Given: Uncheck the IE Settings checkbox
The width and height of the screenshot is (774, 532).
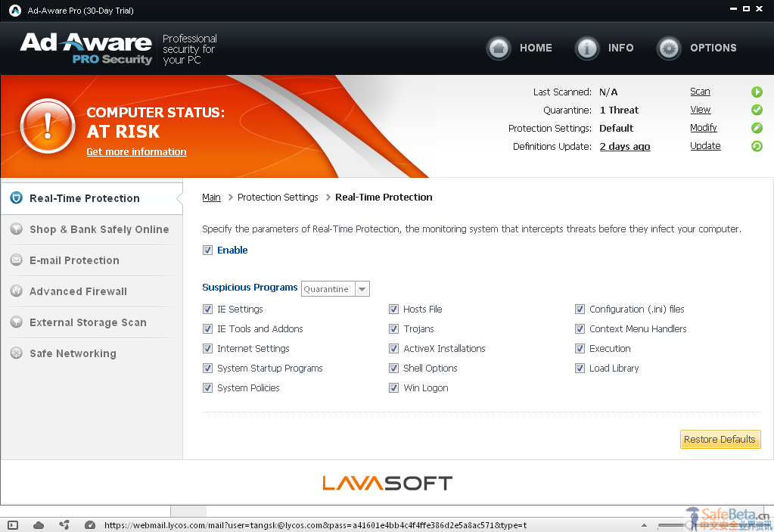Looking at the screenshot, I should tap(208, 310).
